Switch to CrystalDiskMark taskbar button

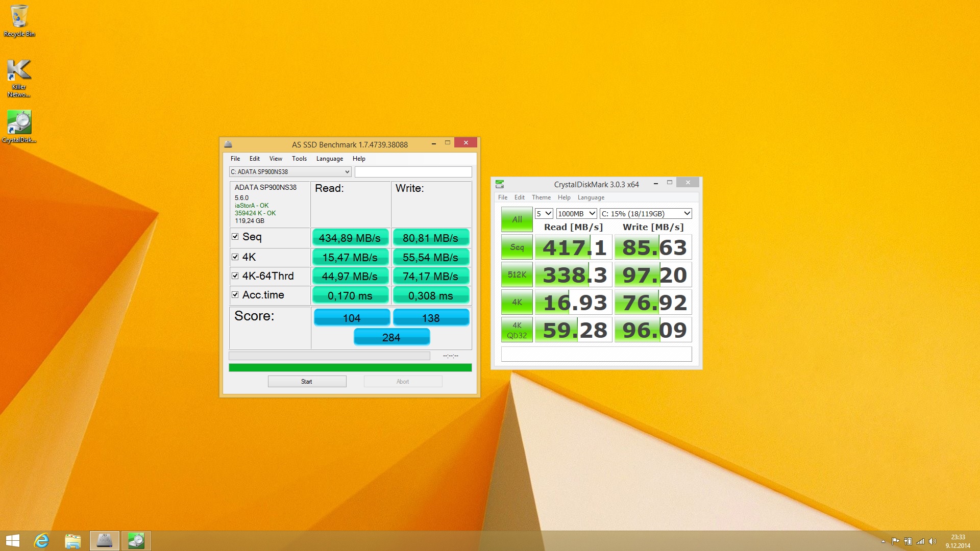click(136, 541)
